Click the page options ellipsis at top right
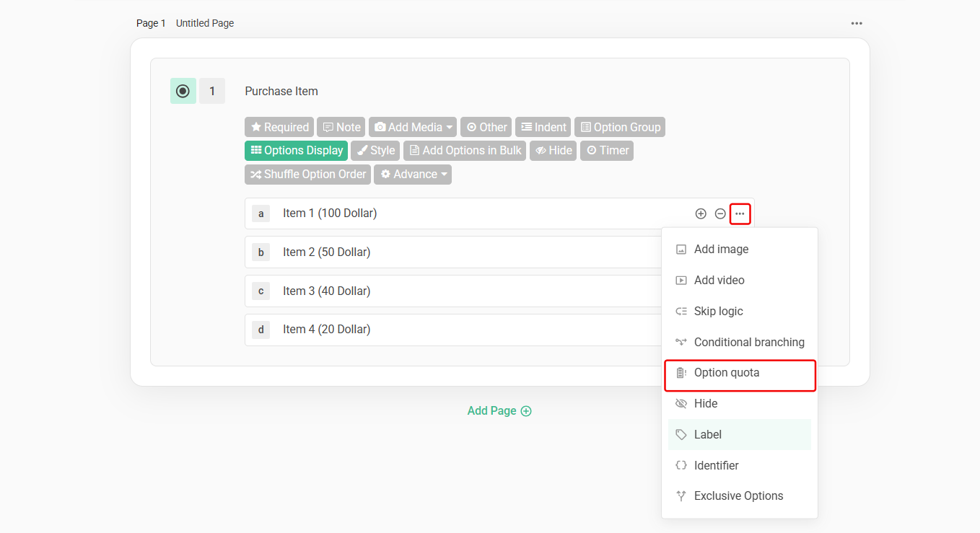 click(856, 23)
